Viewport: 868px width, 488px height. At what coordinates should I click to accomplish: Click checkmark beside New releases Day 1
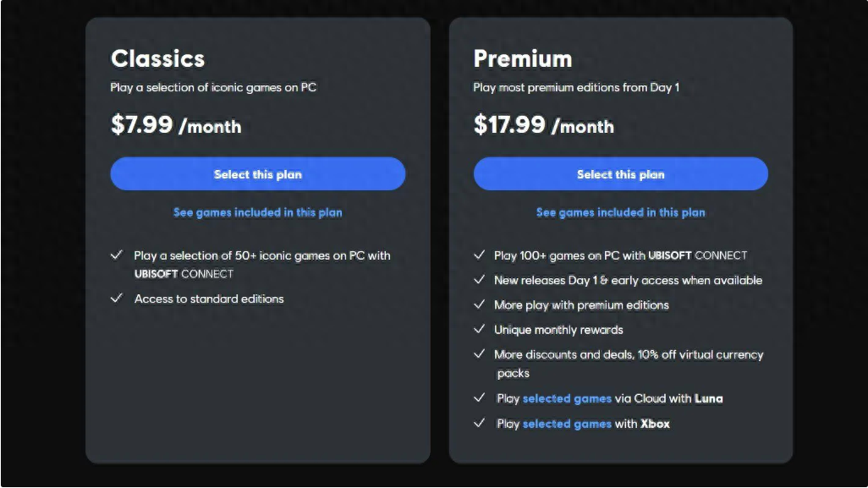[480, 280]
